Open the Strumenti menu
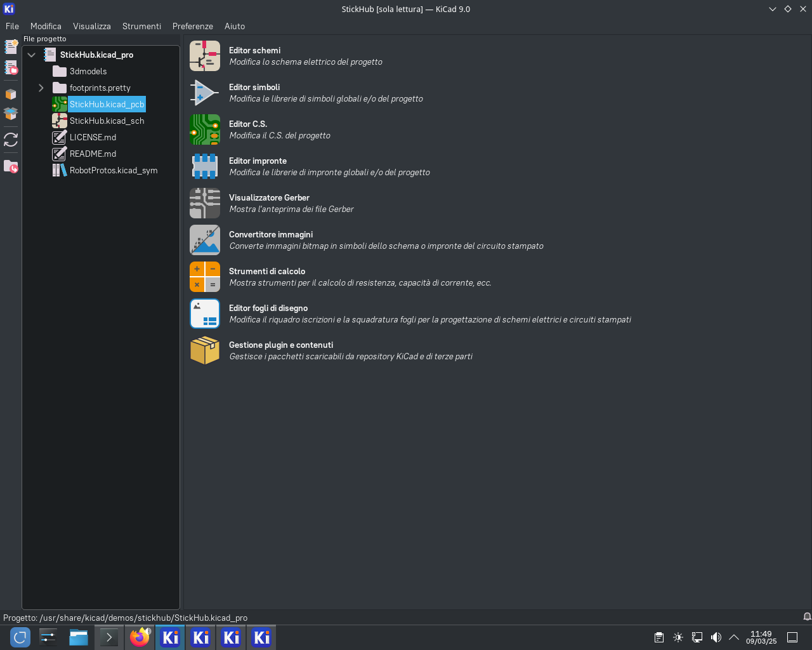Viewport: 812px width, 650px height. click(x=141, y=26)
